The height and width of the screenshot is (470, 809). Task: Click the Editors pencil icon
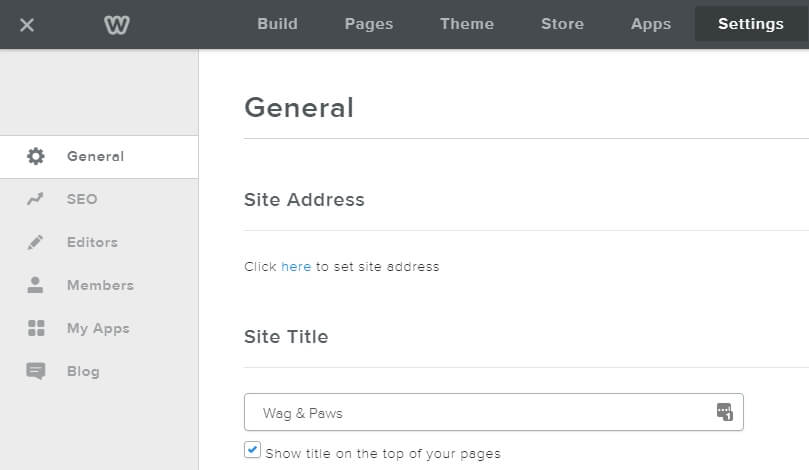36,242
